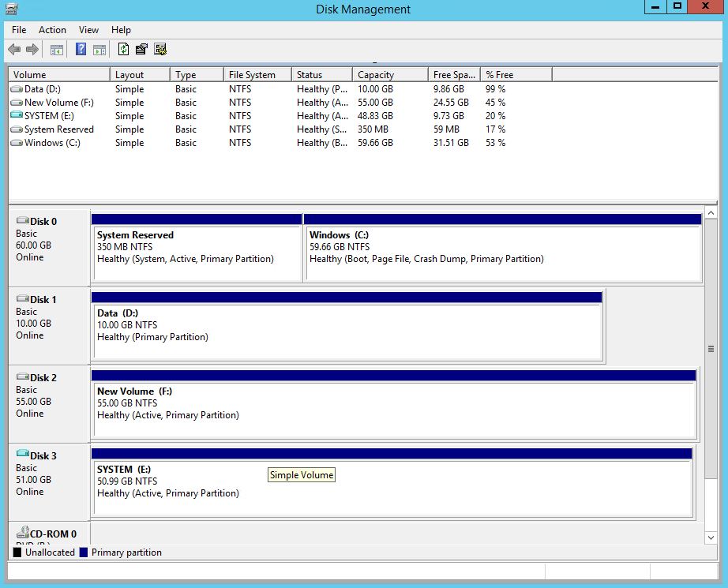Open the Properties toolbar icon
This screenshot has height=588, width=728.
141,50
